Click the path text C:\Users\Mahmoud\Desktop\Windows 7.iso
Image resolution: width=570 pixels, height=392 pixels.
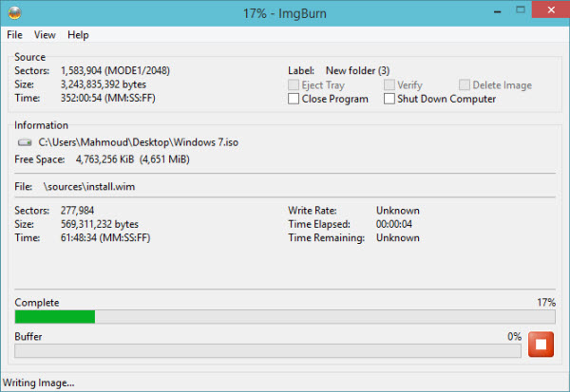139,142
